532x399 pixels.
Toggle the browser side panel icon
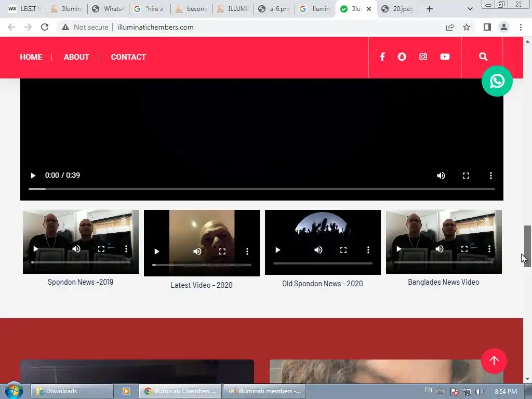coord(487,27)
